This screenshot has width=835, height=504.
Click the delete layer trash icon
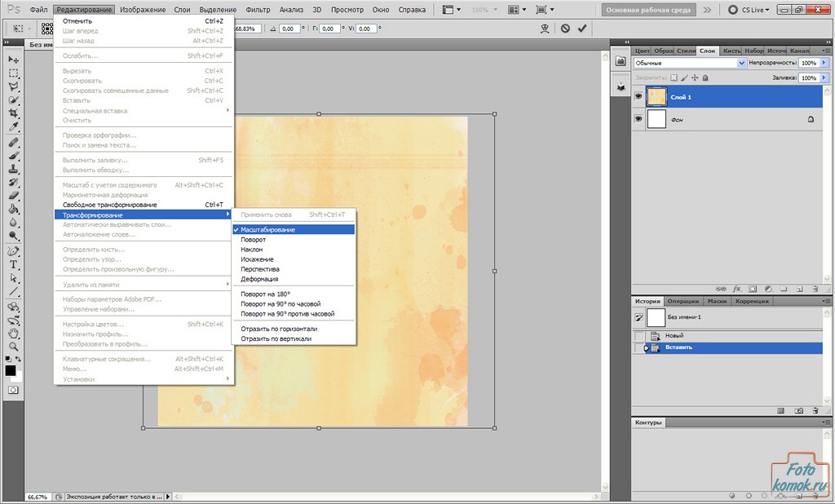(815, 289)
